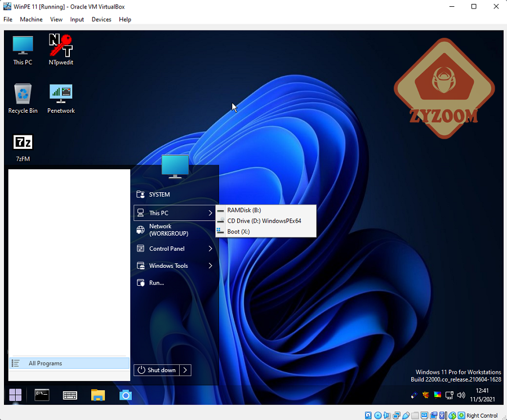Open All Programs in the Start menu

(x=69, y=364)
